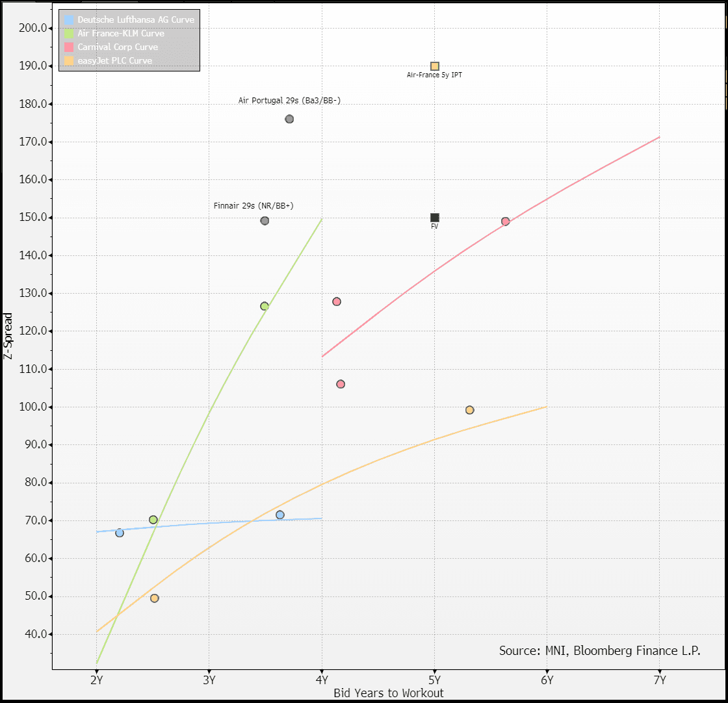Click the Finnair 29s (NR/BB+) label

[x=253, y=205]
